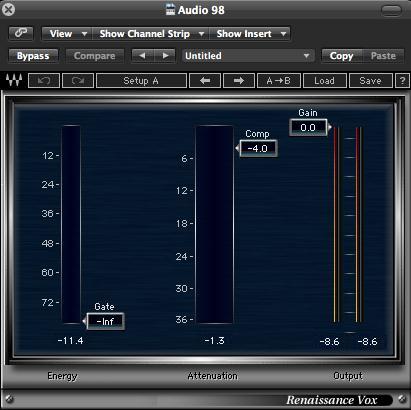The width and height of the screenshot is (411, 410).
Task: Toggle the Compare button
Action: pos(95,56)
